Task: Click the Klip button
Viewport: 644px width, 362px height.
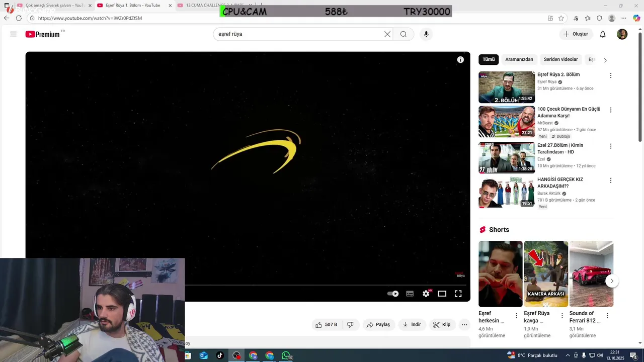Action: [x=442, y=325]
